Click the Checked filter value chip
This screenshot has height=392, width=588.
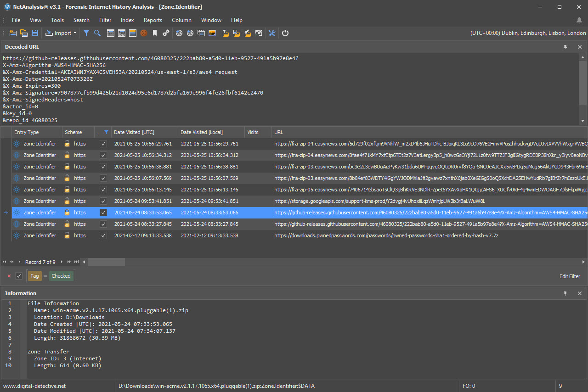61,276
